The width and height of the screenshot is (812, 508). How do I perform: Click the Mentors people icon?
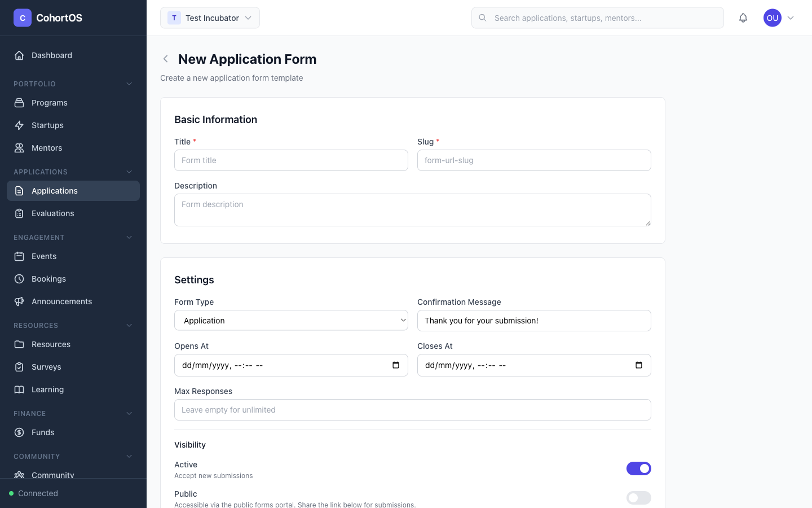click(19, 148)
